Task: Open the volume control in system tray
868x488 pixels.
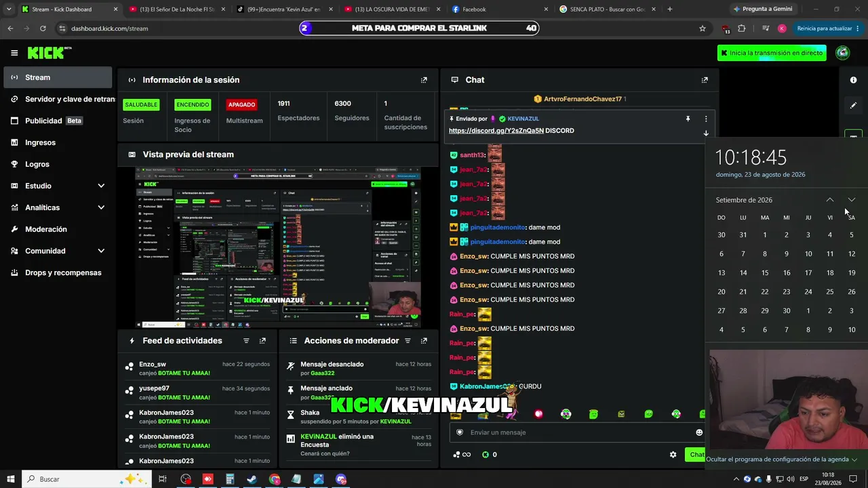Action: [790, 479]
